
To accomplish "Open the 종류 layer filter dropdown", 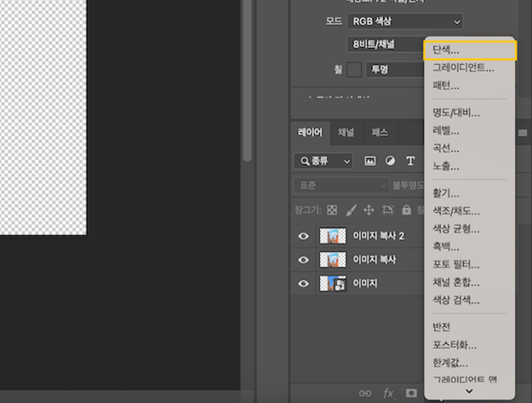I will 323,161.
